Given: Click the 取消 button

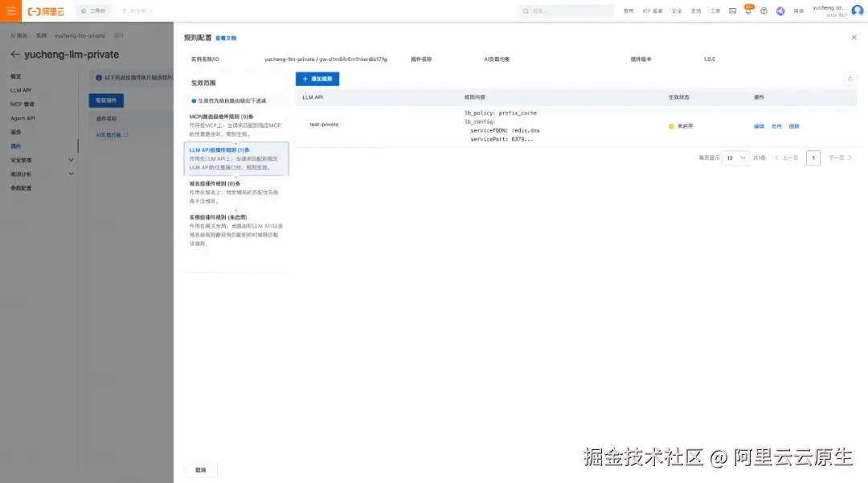Looking at the screenshot, I should [x=200, y=469].
